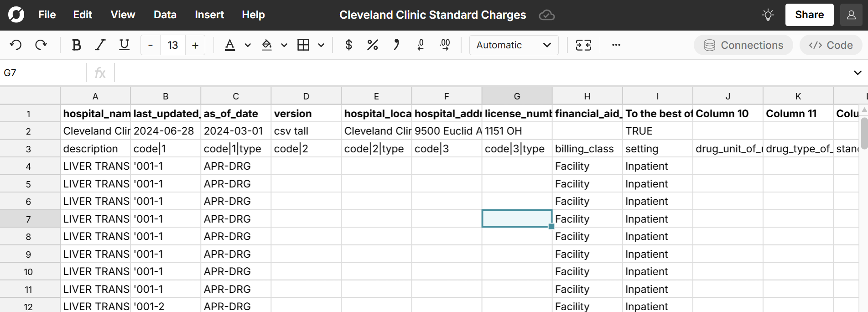The height and width of the screenshot is (312, 868).
Task: Toggle underline formatting
Action: click(124, 45)
